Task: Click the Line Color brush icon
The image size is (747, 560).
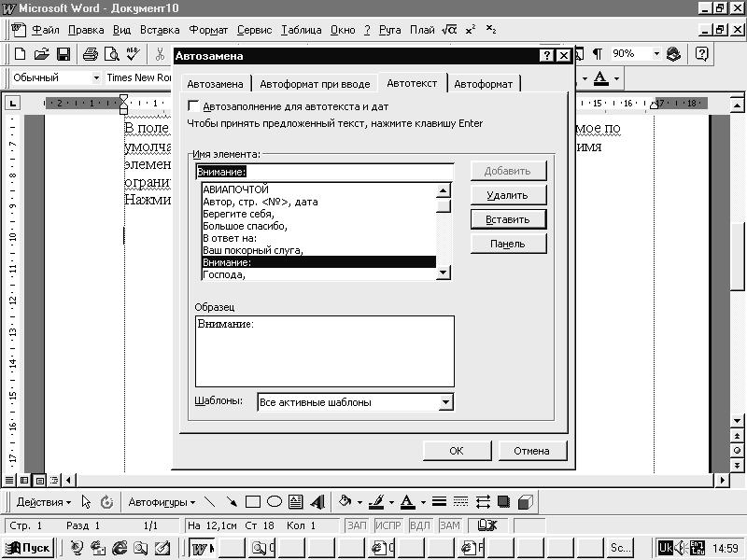Action: pyautogui.click(x=377, y=502)
